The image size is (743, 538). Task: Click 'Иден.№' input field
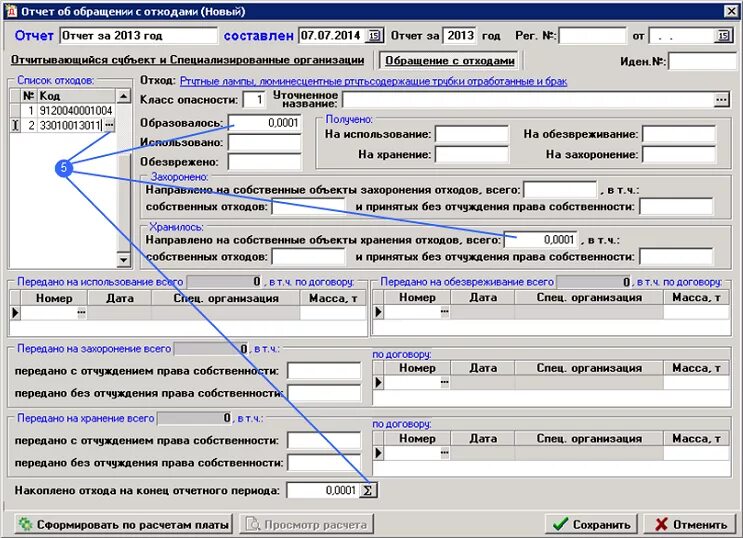[702, 61]
